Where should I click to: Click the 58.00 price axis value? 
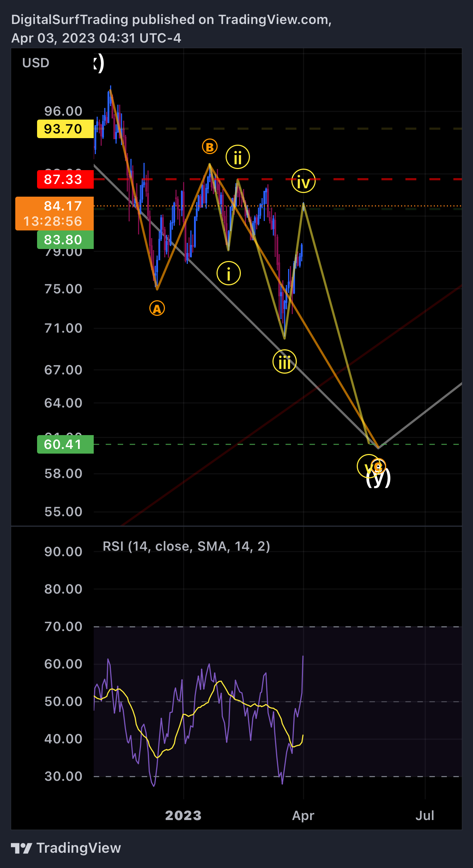click(x=63, y=474)
